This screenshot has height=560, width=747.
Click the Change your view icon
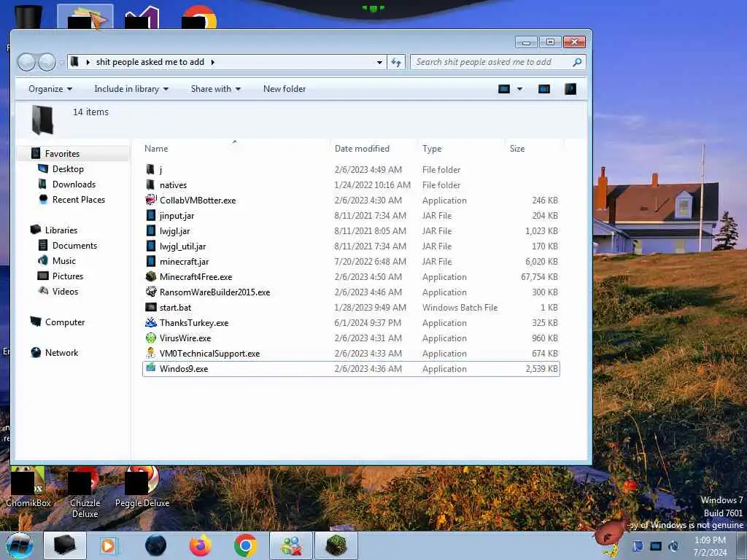(x=503, y=89)
